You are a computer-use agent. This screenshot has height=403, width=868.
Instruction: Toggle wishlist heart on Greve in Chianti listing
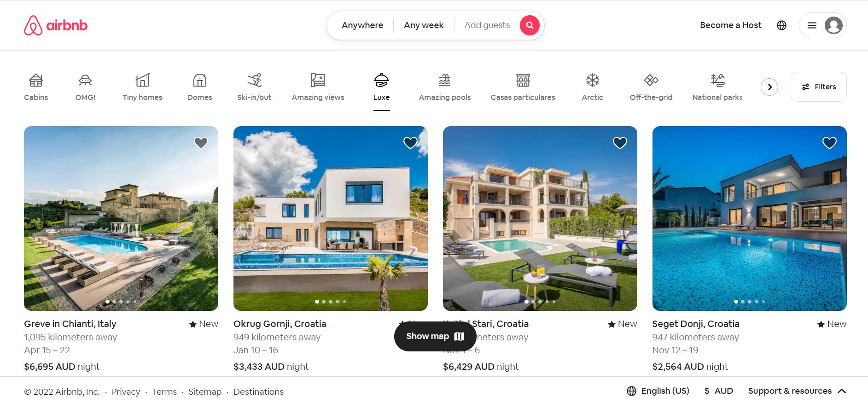pyautogui.click(x=201, y=143)
